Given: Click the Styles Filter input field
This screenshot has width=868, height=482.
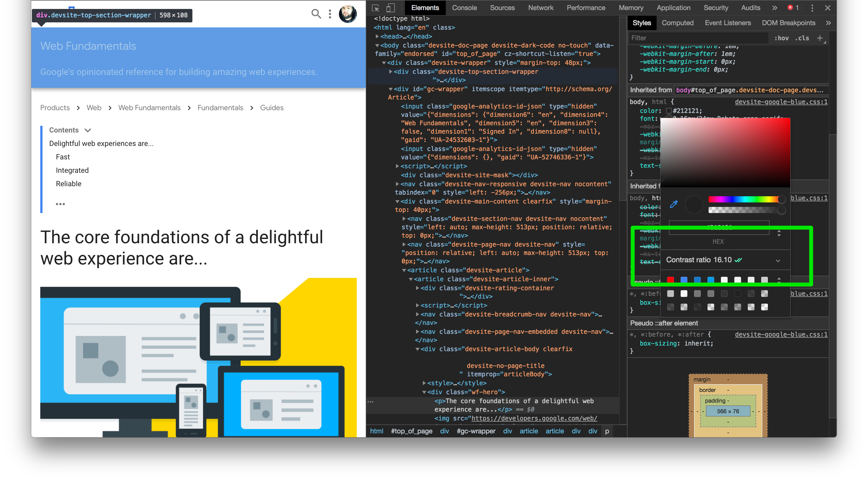Looking at the screenshot, I should pyautogui.click(x=698, y=38).
